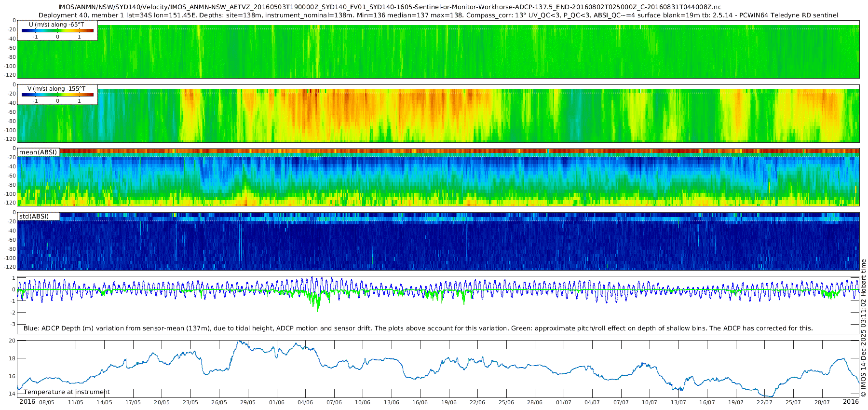Select the 01/06 date tick
This screenshot has height=410, width=868.
[x=277, y=402]
